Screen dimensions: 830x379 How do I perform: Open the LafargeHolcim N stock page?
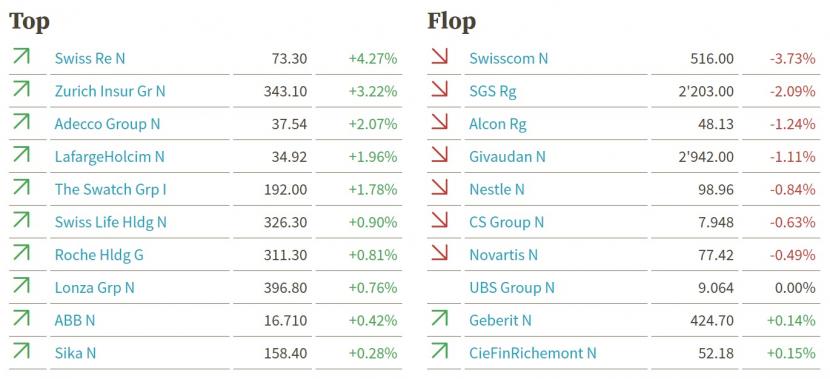(x=110, y=157)
